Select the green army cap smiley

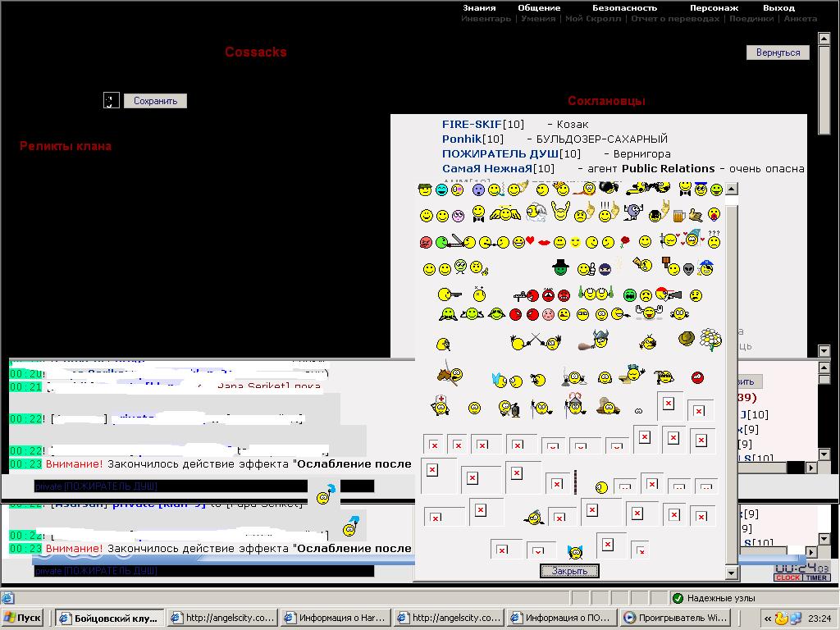[x=425, y=189]
